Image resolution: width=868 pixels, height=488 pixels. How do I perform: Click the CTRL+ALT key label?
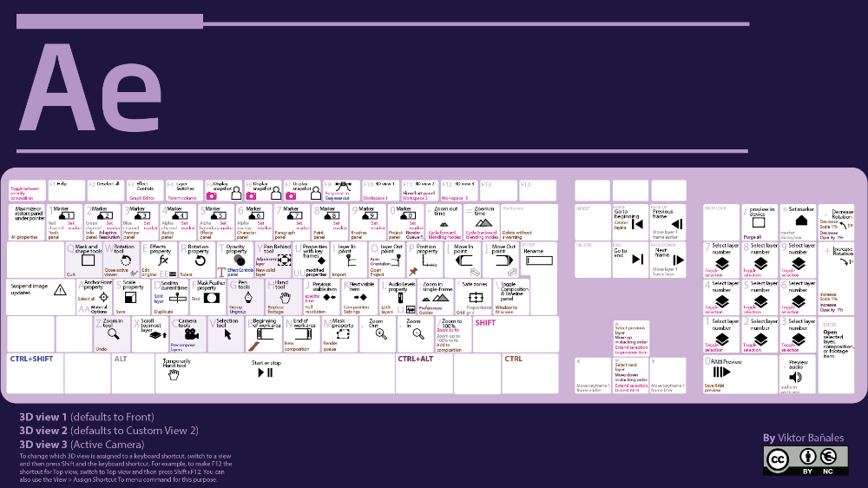coord(415,359)
